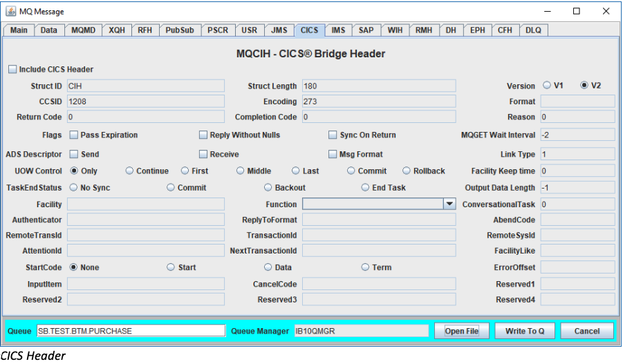Check ADS Descriptor Receive box

[203, 154]
